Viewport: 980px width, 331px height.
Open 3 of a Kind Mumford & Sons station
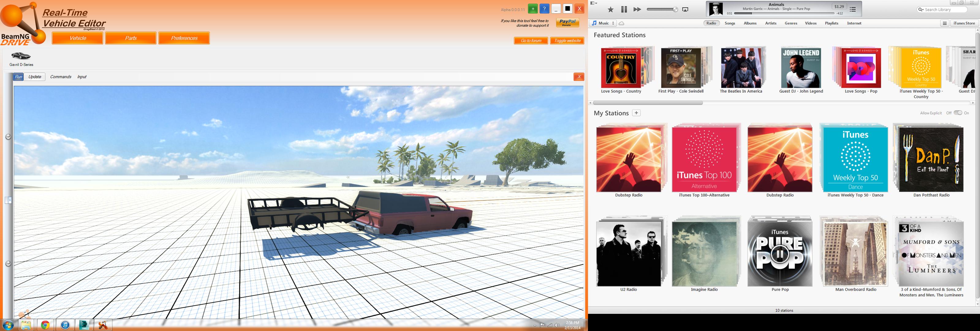(931, 254)
